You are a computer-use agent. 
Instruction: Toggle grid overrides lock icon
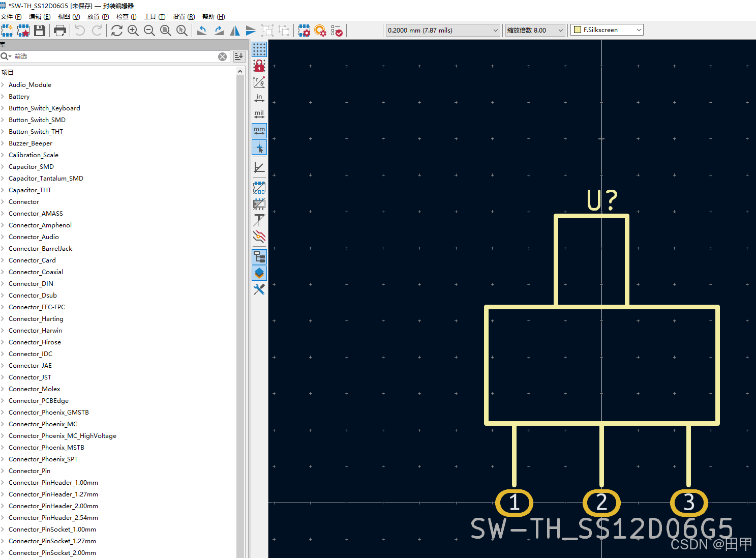259,66
